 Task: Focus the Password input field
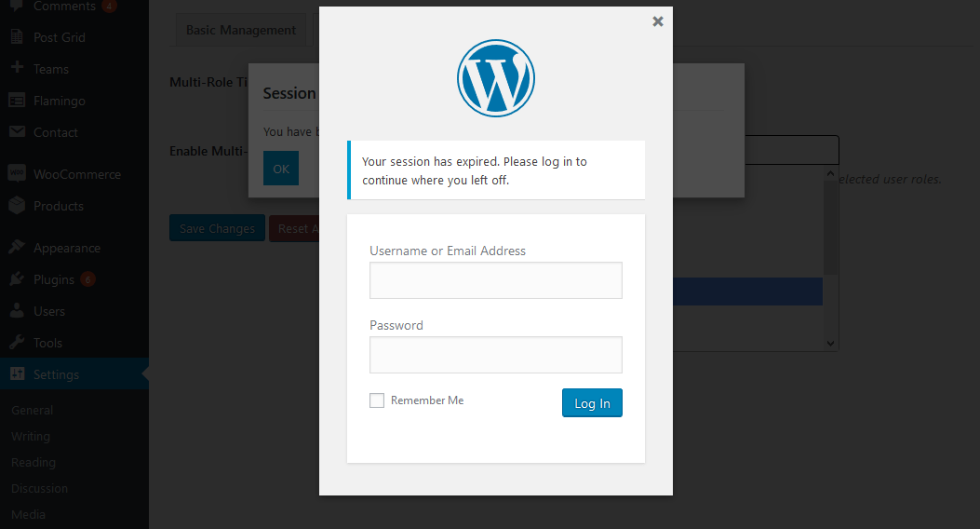coord(496,355)
